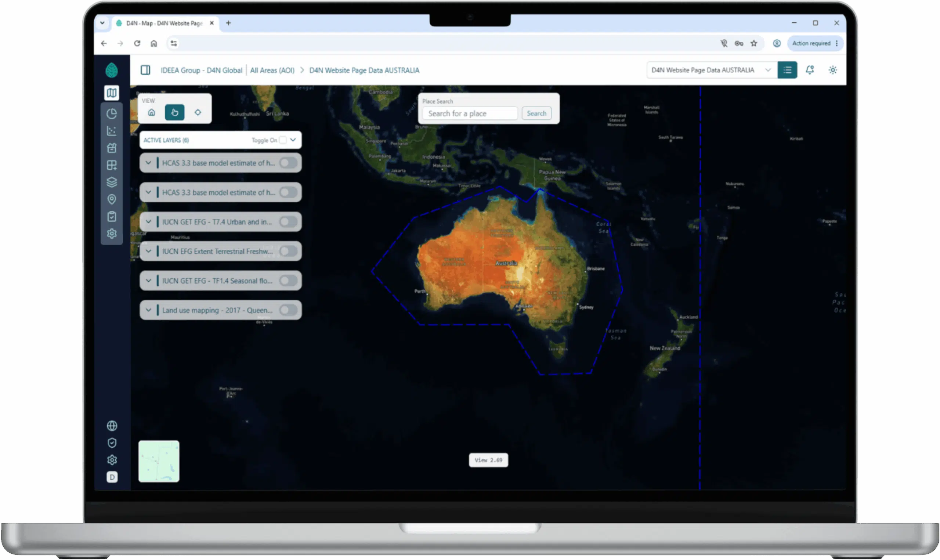940x560 pixels.
Task: Expand IUCN EFG Extent Terrestrial row
Action: (x=149, y=251)
